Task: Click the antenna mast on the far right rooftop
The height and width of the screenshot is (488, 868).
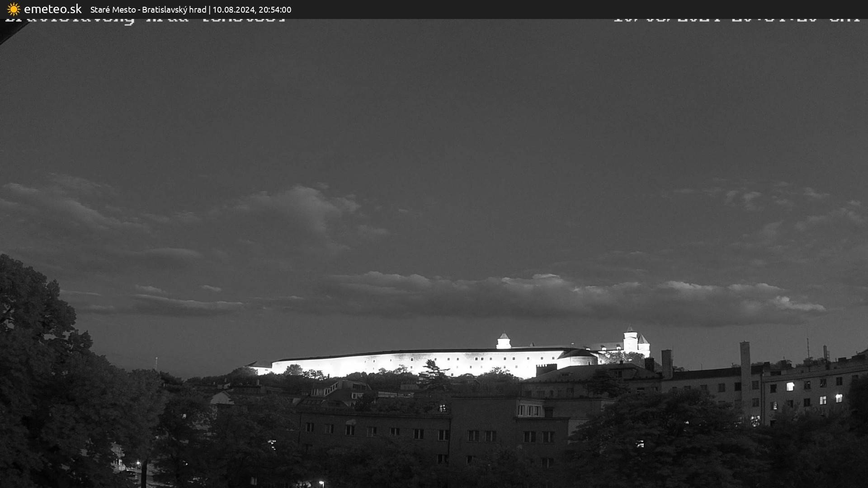Action: [808, 348]
